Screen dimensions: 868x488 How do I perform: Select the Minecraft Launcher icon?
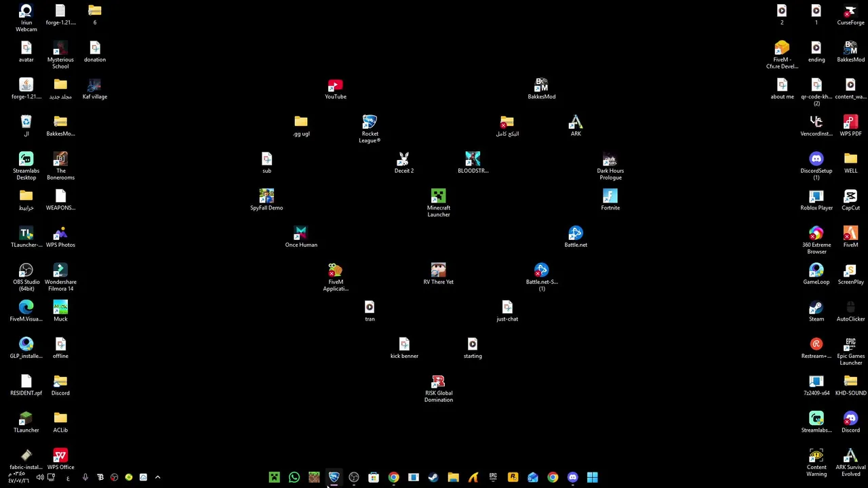[438, 203]
